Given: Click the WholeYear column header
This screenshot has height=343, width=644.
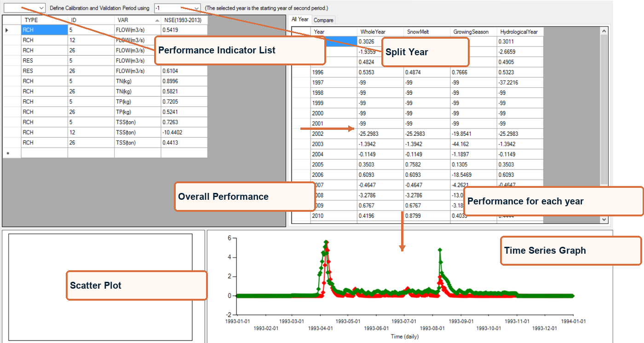Looking at the screenshot, I should point(380,32).
